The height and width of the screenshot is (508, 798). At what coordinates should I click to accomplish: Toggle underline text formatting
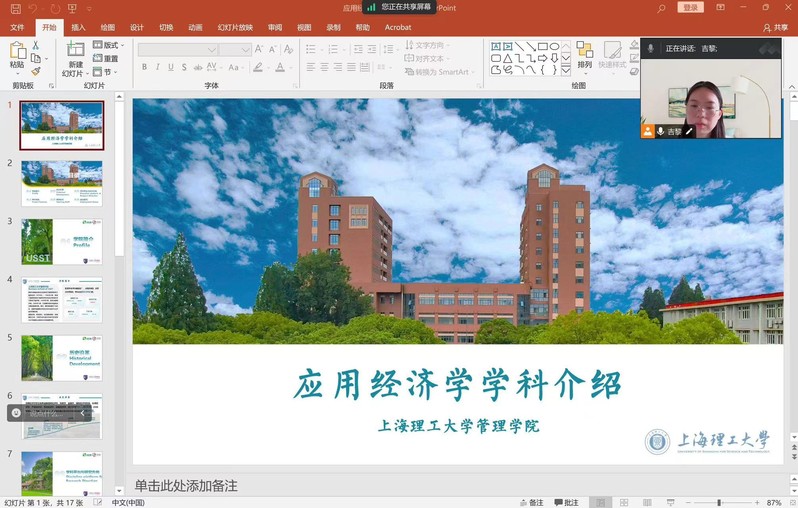[170, 67]
